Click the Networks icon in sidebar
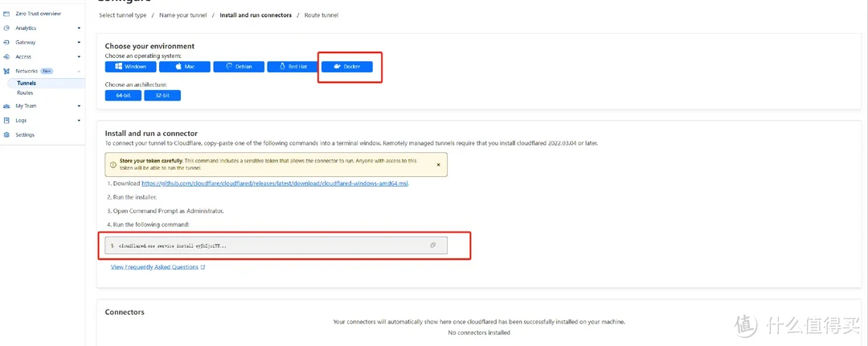 [6, 72]
